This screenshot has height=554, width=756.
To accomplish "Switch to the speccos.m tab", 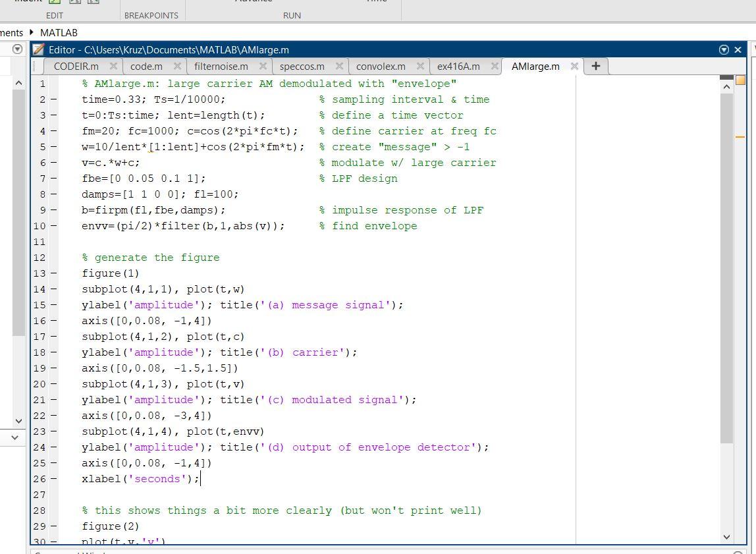I will click(301, 66).
